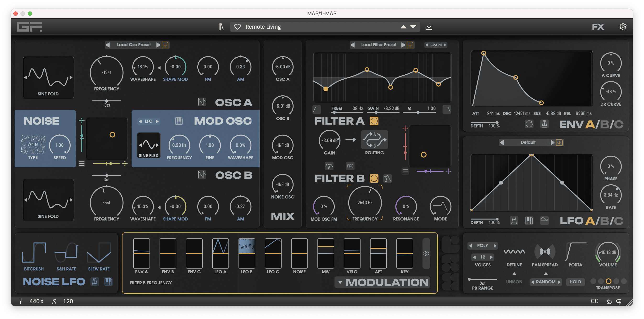644x319 pixels.
Task: Click the CC button in status bar
Action: (x=594, y=301)
